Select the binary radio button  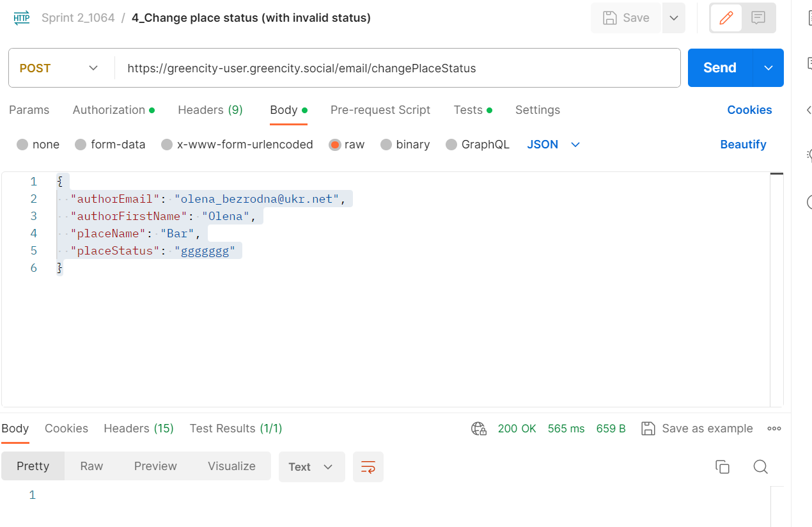[386, 145]
